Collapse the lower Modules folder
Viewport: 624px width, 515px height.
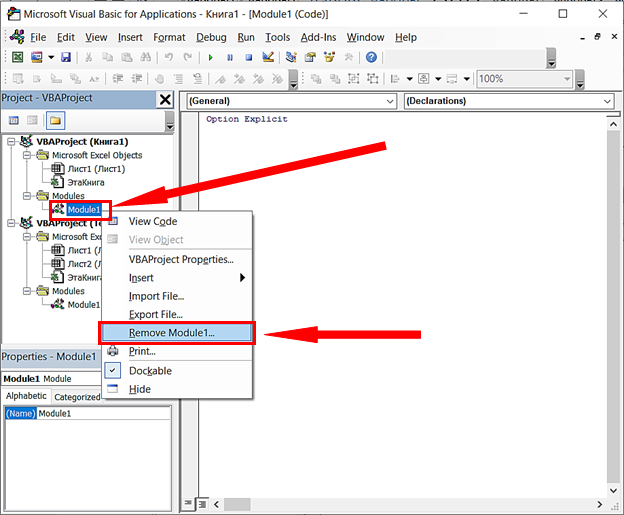pyautogui.click(x=27, y=291)
